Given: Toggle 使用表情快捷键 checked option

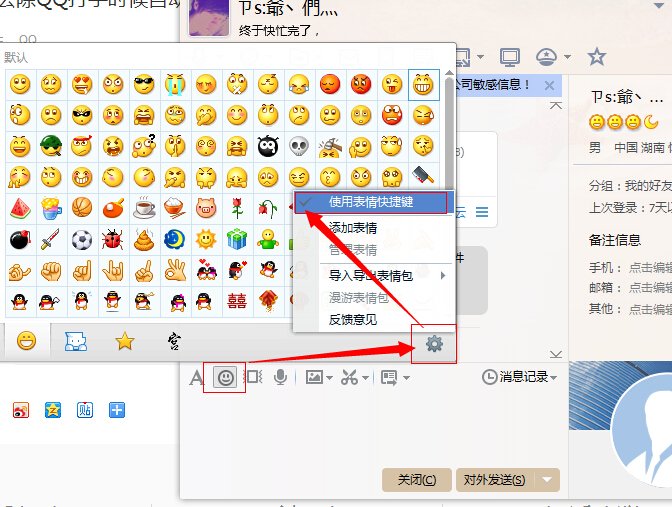Looking at the screenshot, I should tap(373, 202).
